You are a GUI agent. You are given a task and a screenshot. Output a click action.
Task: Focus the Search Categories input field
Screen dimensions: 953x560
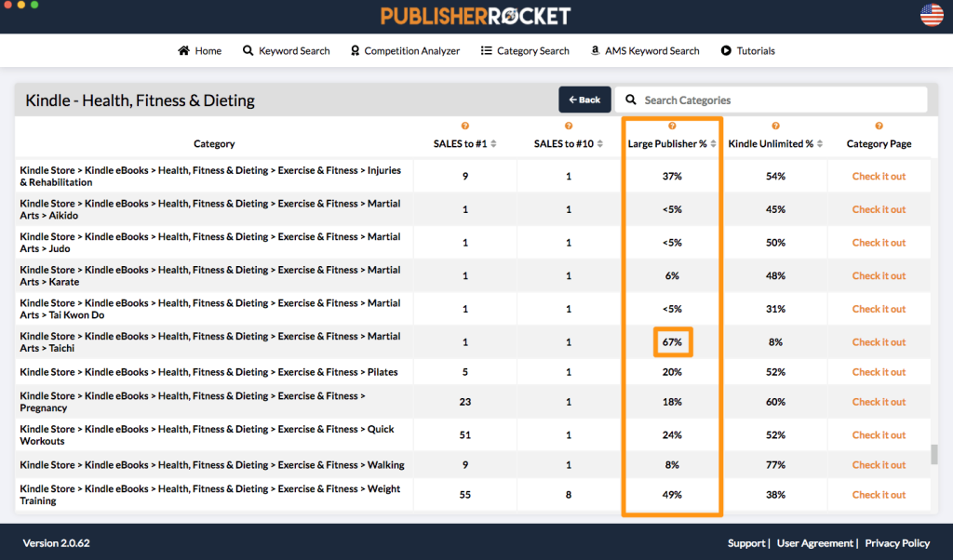pos(772,100)
